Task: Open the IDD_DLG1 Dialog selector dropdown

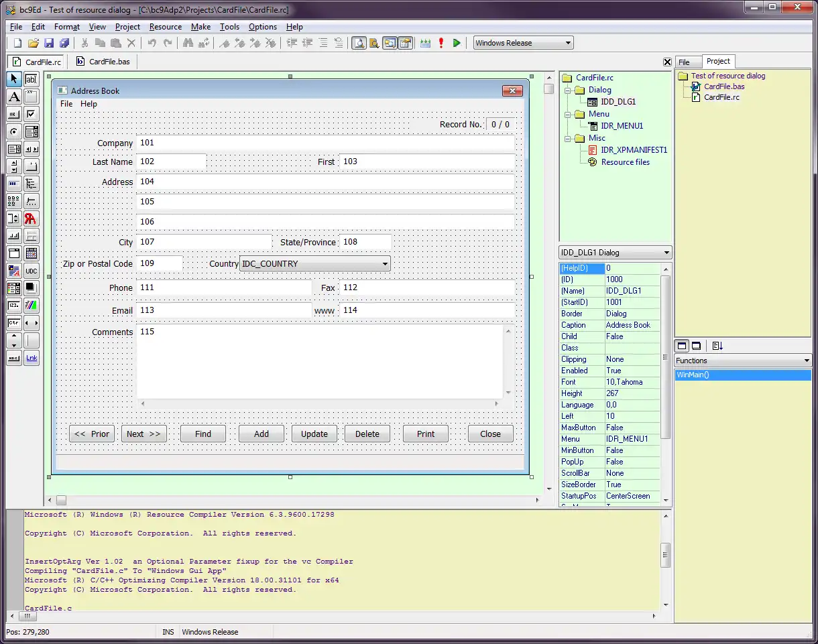Action: [x=616, y=253]
